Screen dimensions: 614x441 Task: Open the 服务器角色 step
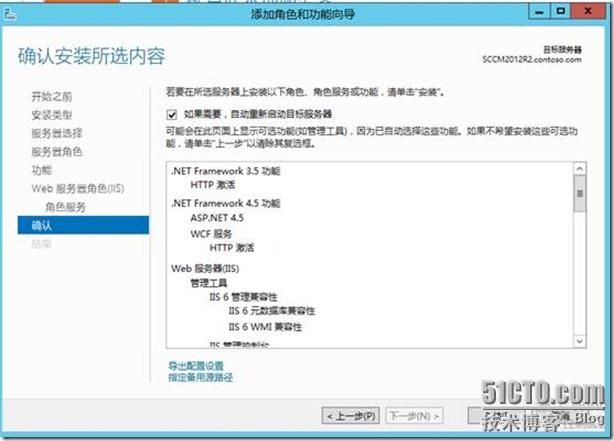click(x=57, y=152)
